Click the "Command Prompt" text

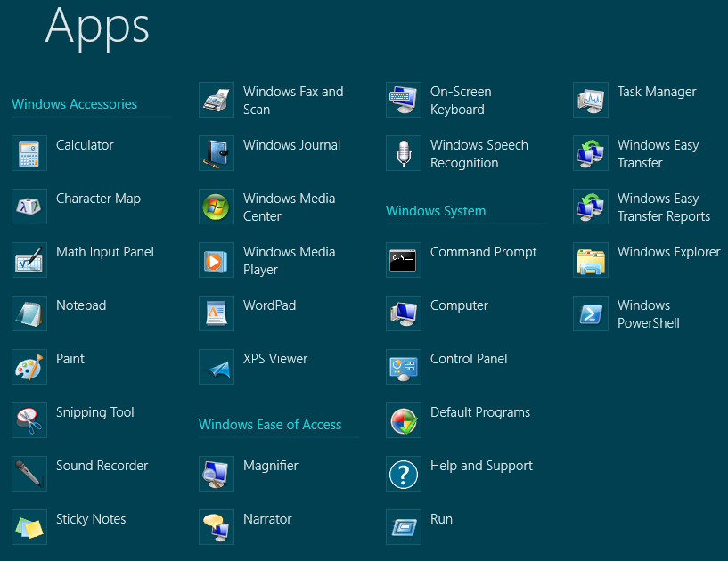tap(483, 252)
